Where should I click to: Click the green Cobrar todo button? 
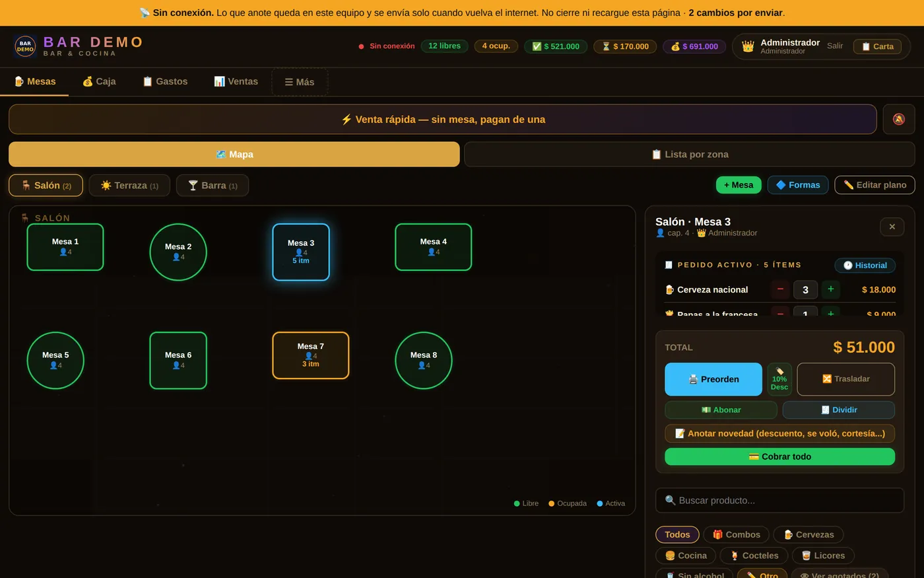779,456
